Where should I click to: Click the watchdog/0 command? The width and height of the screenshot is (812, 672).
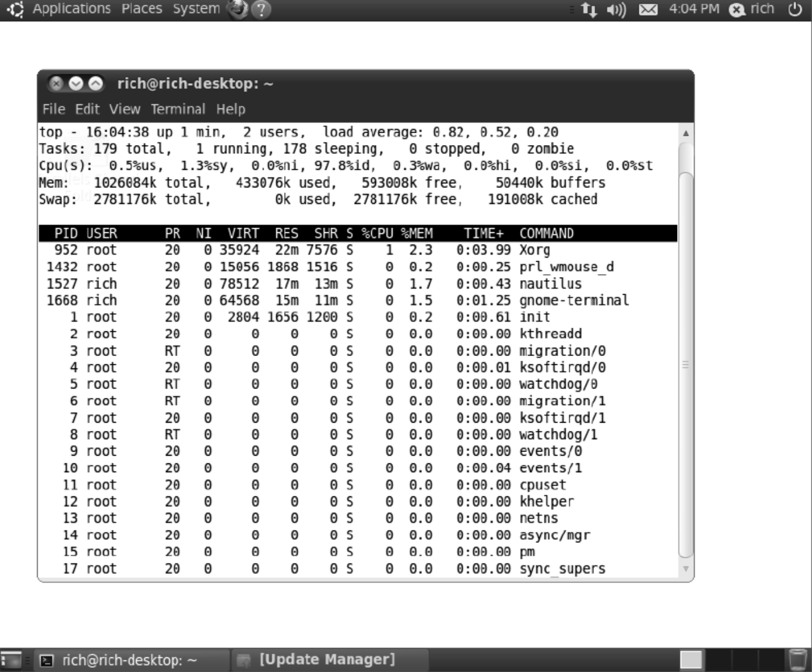click(x=558, y=384)
